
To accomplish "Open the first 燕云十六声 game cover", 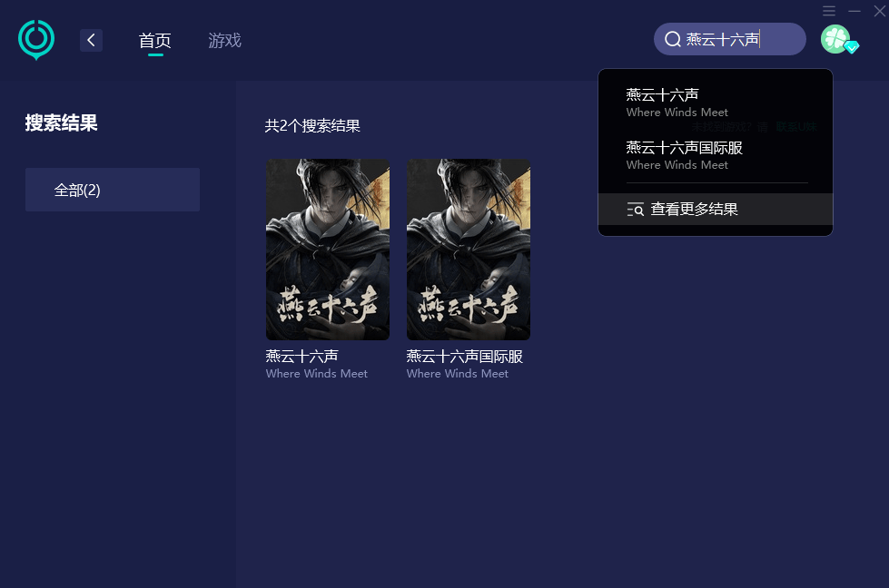I will (x=328, y=250).
